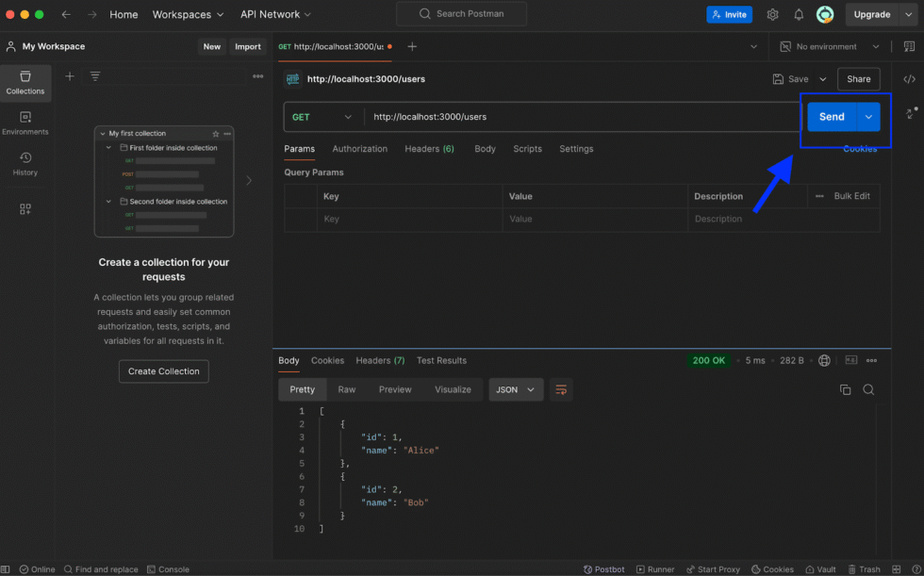Open the configure sidebar apps grid icon

[25, 209]
